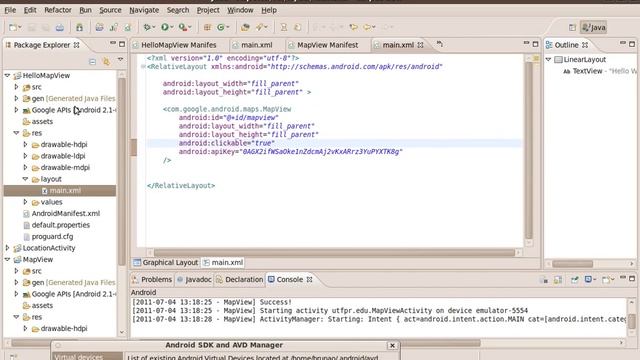Open the Window menu
The height and width of the screenshot is (360, 640).
click(x=240, y=10)
